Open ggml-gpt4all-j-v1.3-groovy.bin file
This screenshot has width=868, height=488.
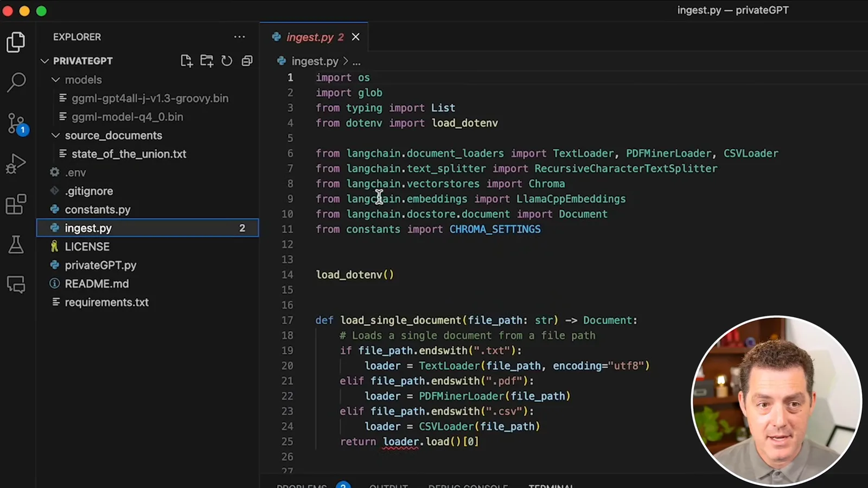[x=150, y=98]
